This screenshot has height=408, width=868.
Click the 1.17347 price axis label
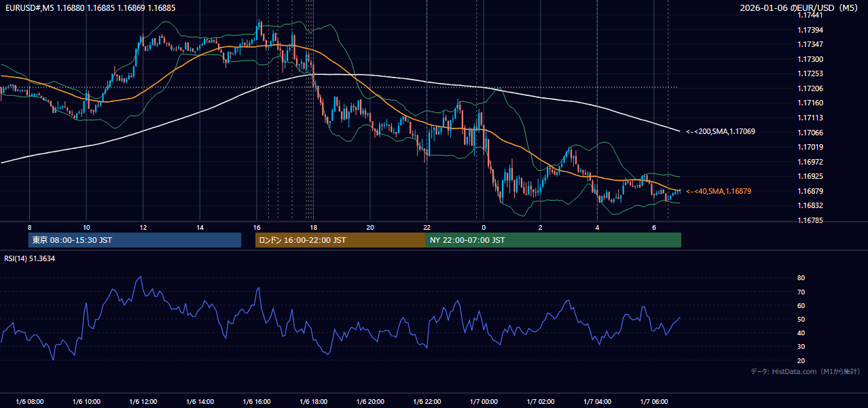pyautogui.click(x=810, y=44)
